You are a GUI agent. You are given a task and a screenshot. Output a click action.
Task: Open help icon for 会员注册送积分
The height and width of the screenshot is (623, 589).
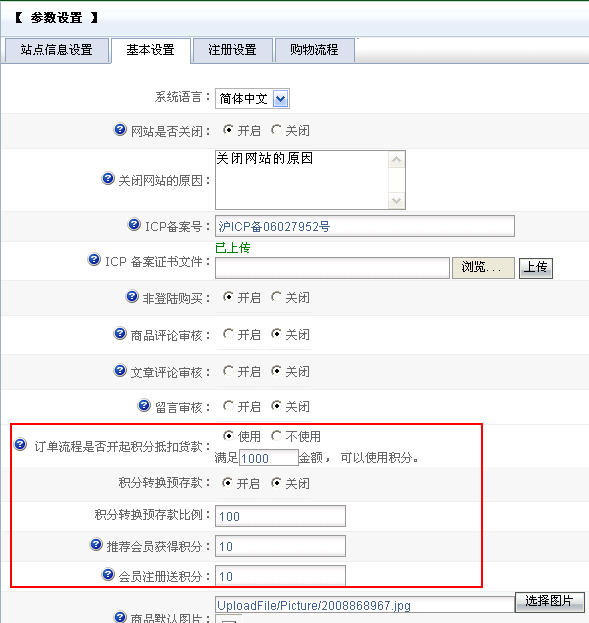(108, 574)
